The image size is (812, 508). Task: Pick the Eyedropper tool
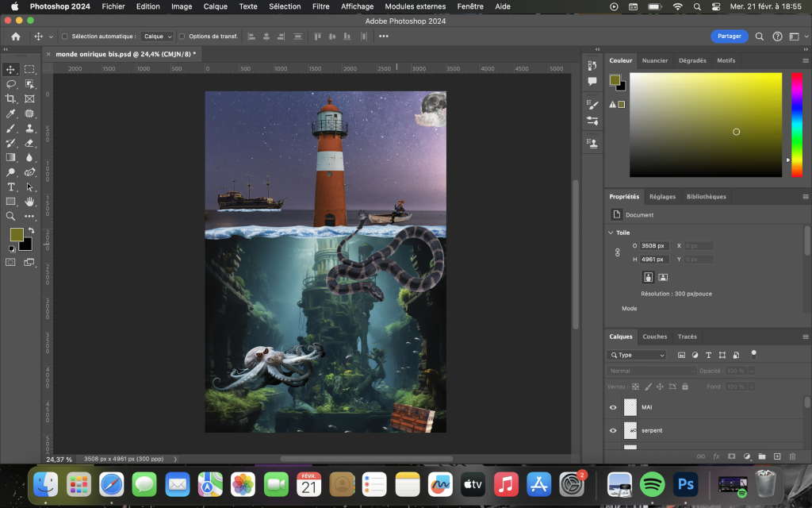point(11,114)
